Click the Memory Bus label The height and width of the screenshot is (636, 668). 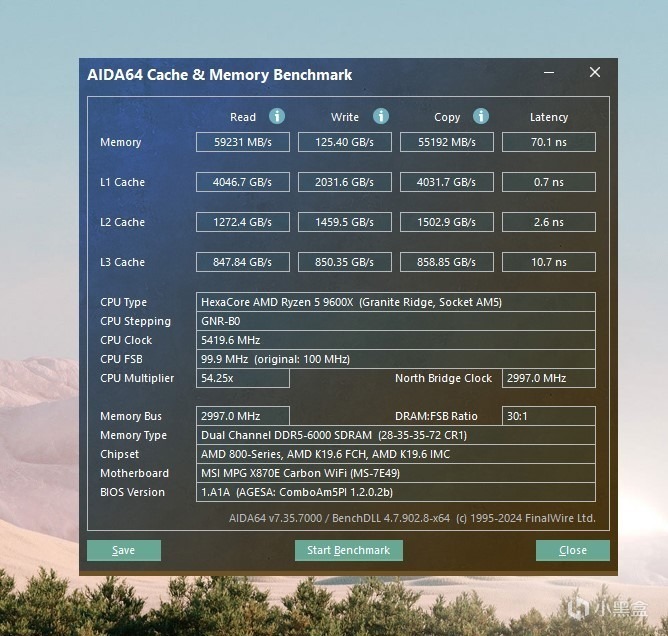[131, 417]
